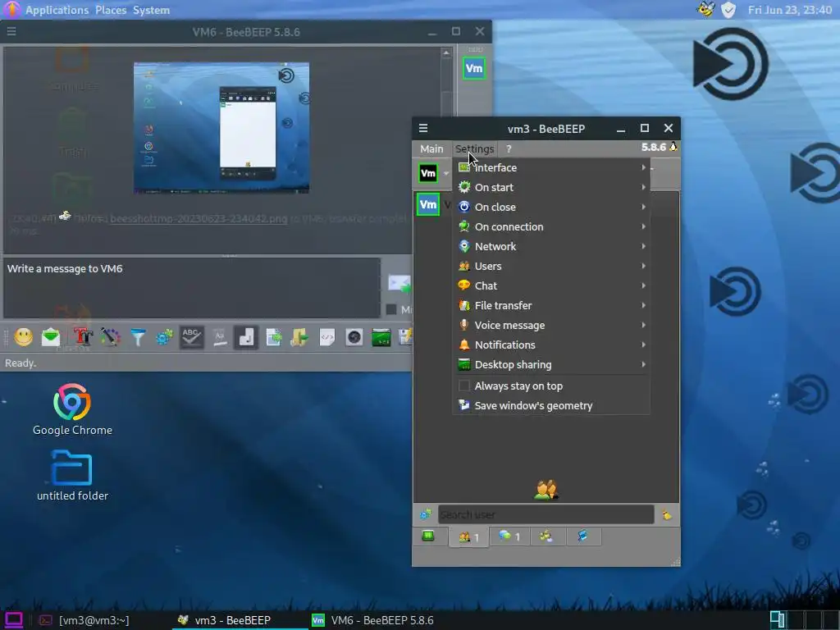Click the BeeBEEP bee tray icon
This screenshot has width=840, height=630.
tap(706, 9)
